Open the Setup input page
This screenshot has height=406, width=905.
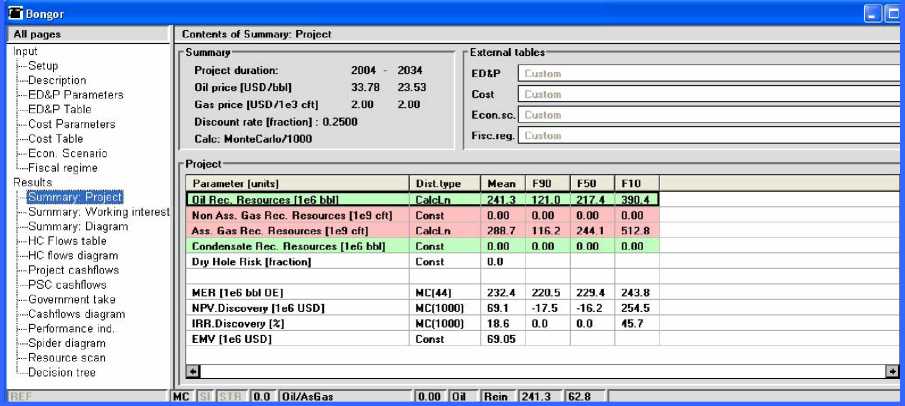(x=44, y=65)
